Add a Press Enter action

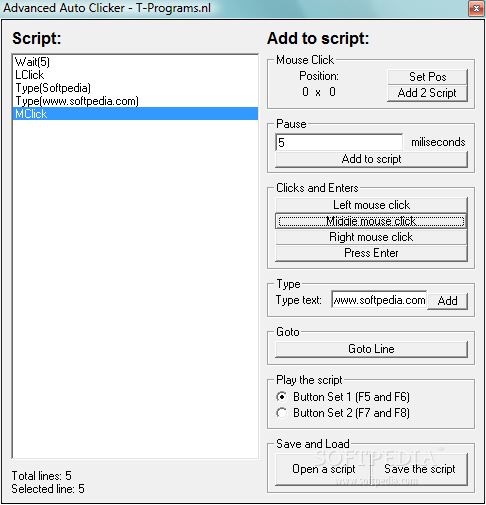(x=371, y=253)
